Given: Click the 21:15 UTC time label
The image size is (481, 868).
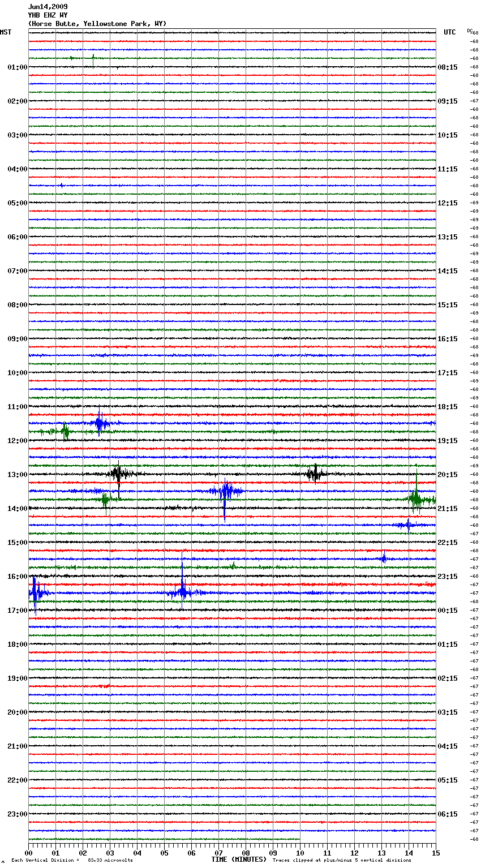Looking at the screenshot, I should click(x=448, y=509).
